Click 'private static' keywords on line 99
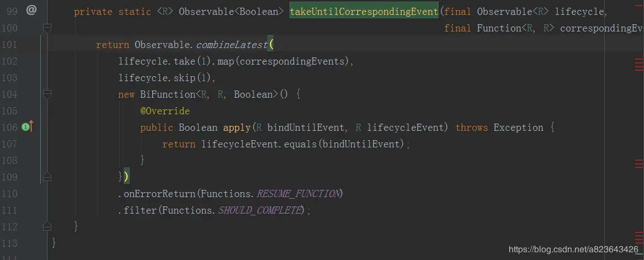This screenshot has width=644, height=260. pos(113,12)
